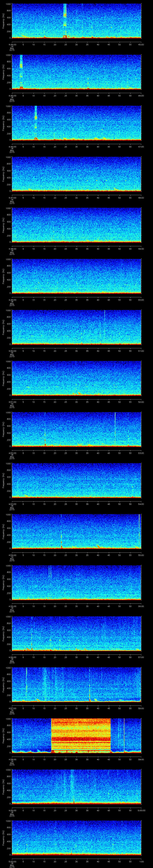Select the spectrogram panel starting at 4:48:00
The height and width of the screenshot is (868, 153).
(x=76, y=225)
